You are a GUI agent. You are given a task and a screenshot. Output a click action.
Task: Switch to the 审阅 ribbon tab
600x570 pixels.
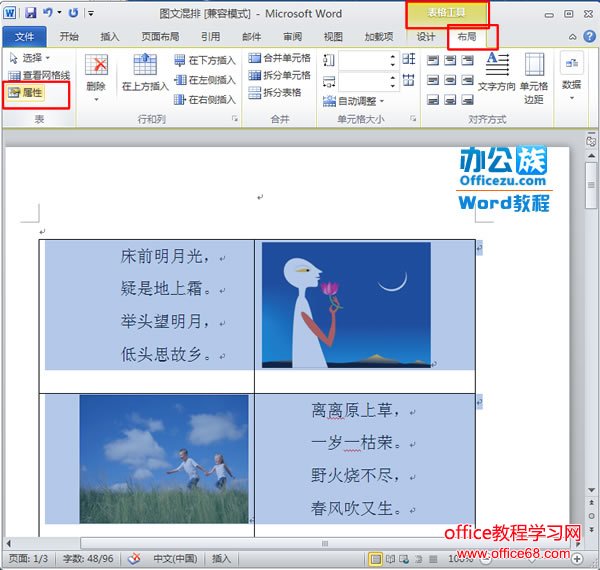tap(292, 37)
